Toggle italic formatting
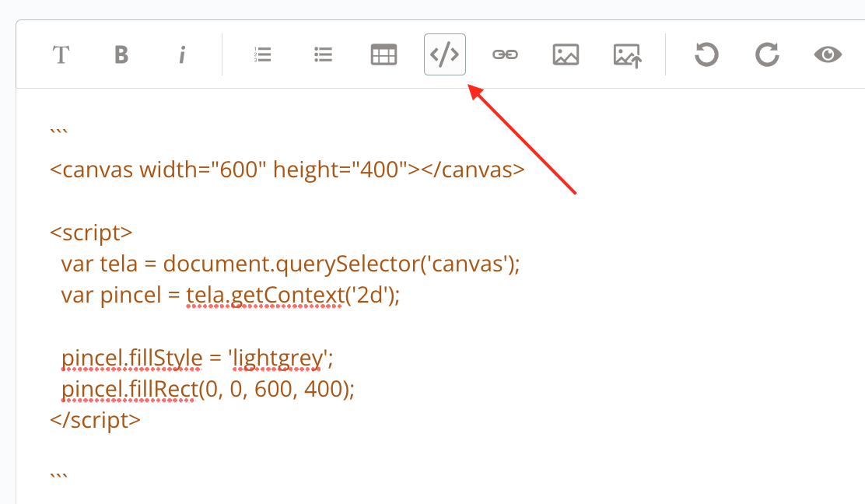 click(x=182, y=54)
